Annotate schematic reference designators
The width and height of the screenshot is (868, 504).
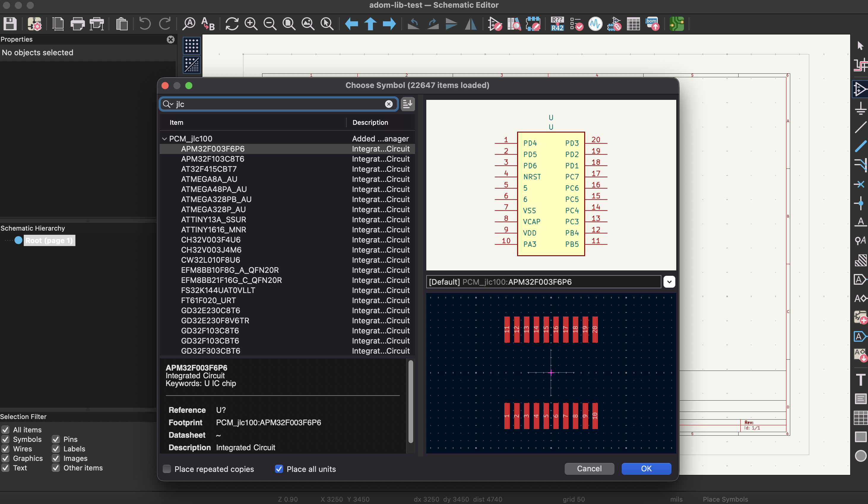pos(557,24)
